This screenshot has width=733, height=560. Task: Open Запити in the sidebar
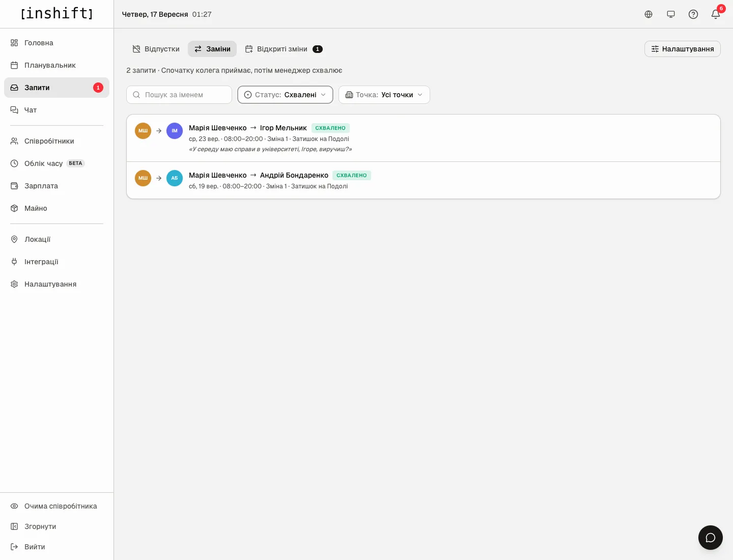[57, 88]
